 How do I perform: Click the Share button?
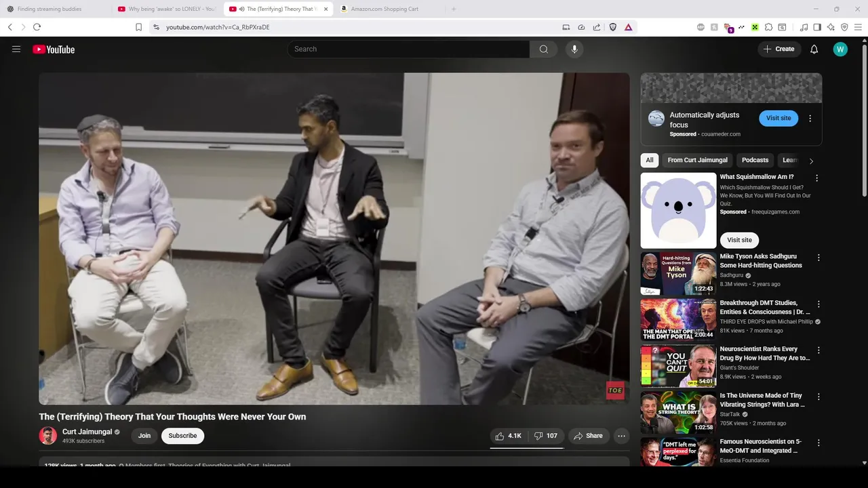(587, 436)
